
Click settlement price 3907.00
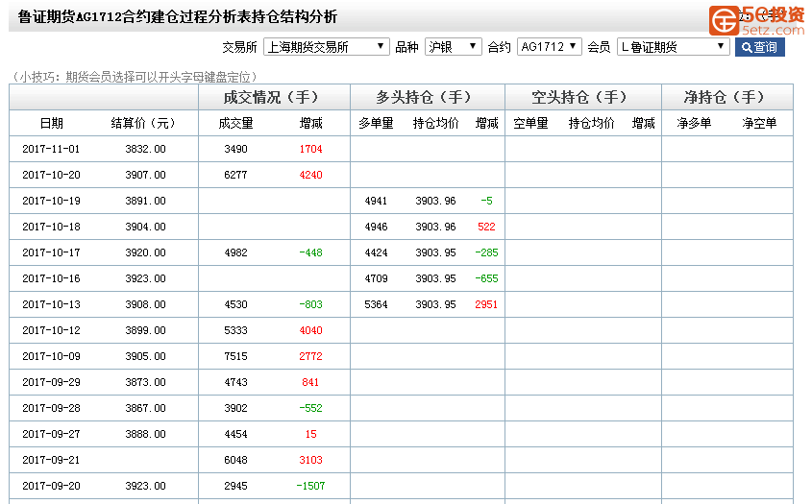(x=145, y=175)
